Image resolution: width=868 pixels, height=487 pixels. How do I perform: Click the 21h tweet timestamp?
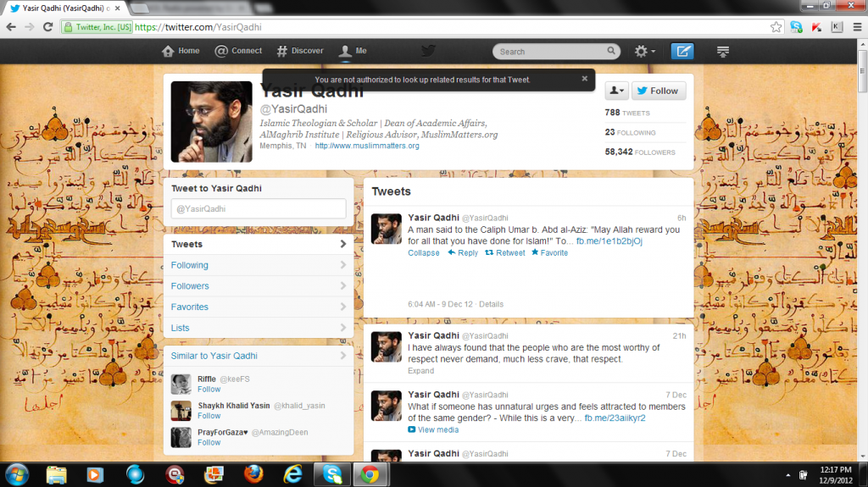[679, 336]
